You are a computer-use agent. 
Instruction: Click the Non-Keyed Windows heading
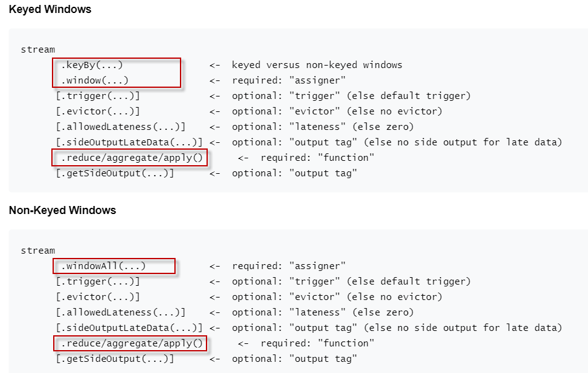click(62, 210)
